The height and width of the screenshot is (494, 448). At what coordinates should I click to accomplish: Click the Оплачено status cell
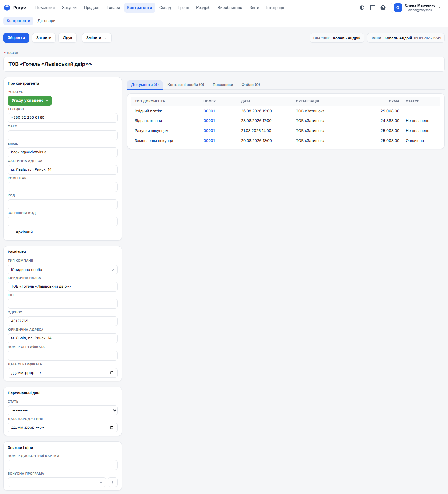click(x=415, y=141)
